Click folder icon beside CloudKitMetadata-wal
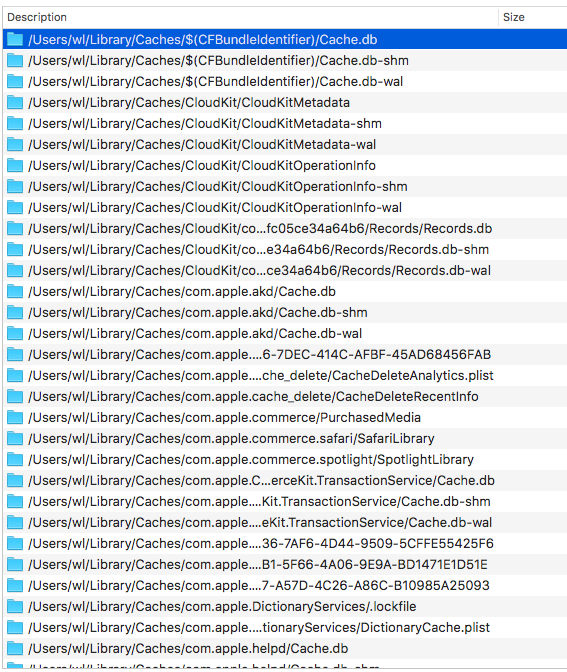567x672 pixels. tap(15, 144)
